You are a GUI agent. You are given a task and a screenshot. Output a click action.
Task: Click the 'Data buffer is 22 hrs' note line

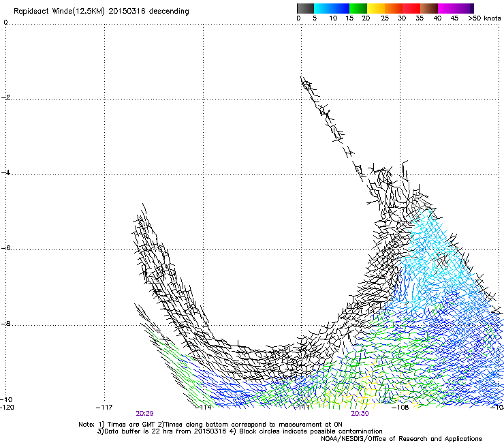click(240, 431)
